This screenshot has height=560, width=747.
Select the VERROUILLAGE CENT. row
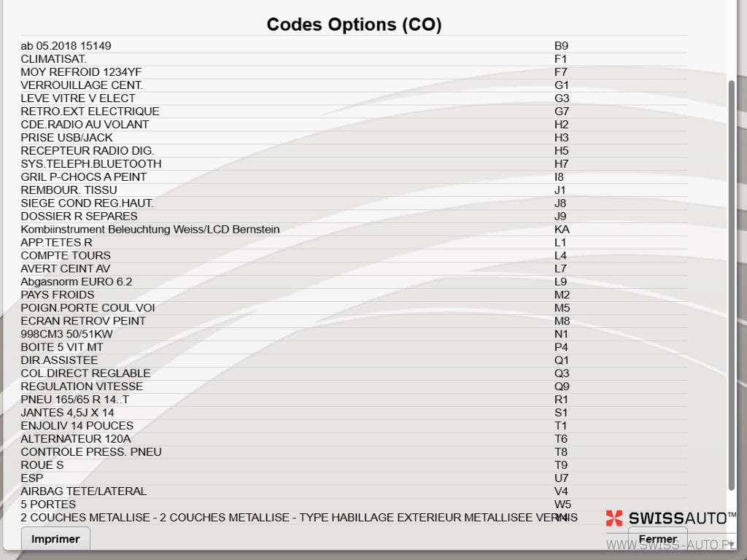click(354, 85)
